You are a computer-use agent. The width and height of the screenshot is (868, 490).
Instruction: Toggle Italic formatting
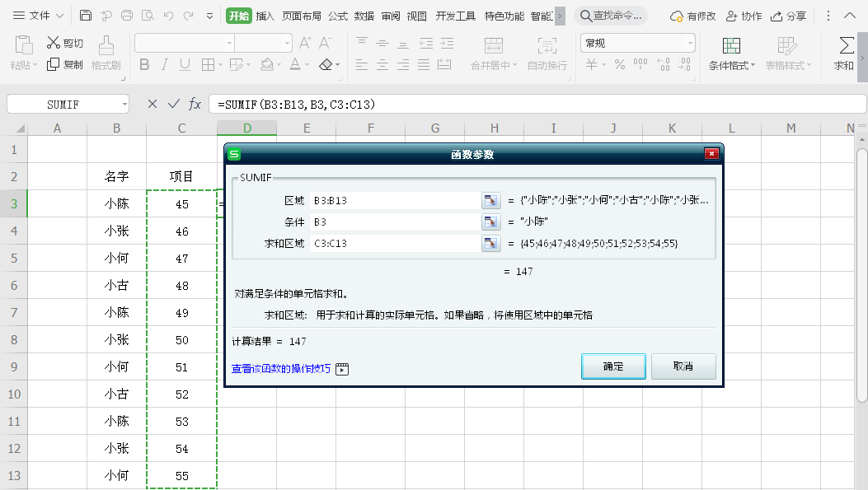pos(164,65)
